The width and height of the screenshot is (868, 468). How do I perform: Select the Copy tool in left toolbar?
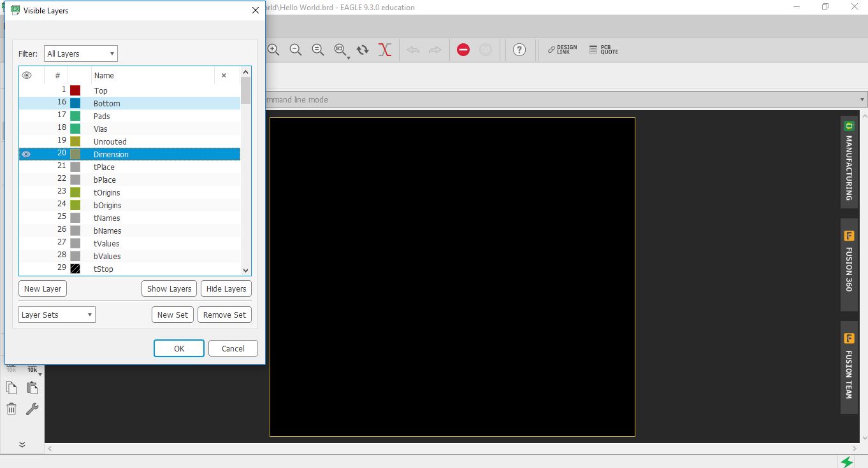pyautogui.click(x=11, y=388)
